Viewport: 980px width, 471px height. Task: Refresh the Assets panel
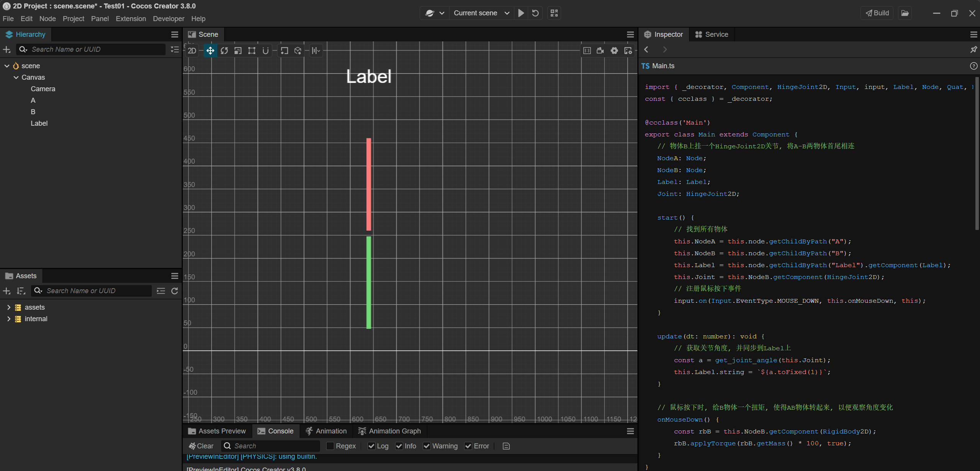[x=174, y=291]
